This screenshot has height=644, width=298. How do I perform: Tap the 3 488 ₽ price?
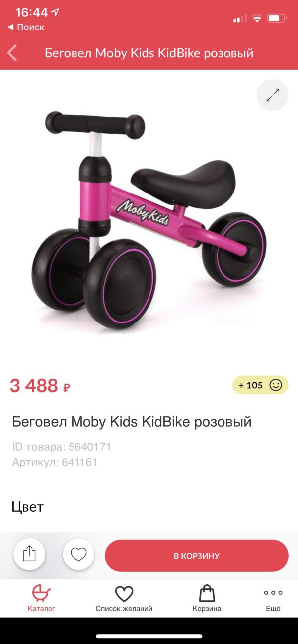(40, 386)
